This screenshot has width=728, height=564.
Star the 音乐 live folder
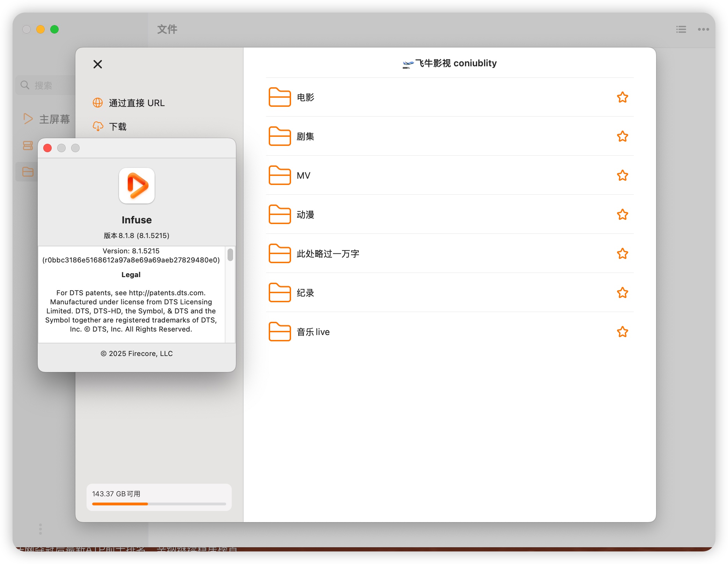coord(622,332)
